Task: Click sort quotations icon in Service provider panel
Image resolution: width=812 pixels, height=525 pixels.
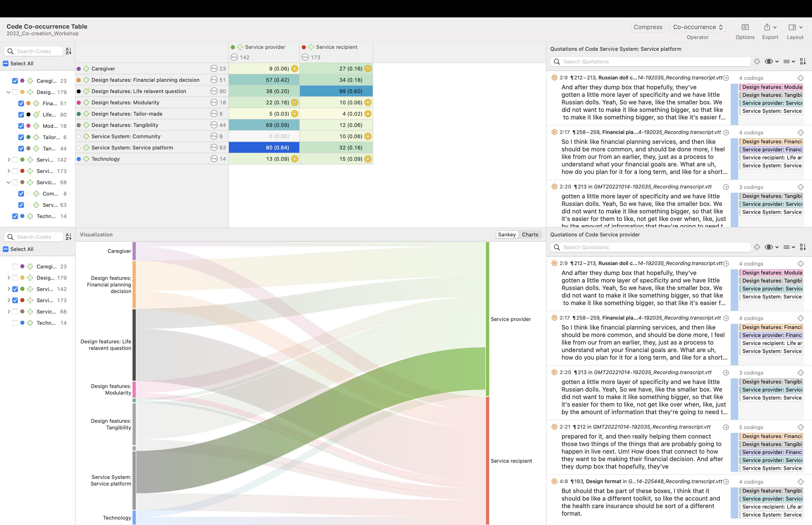Action: pyautogui.click(x=803, y=247)
